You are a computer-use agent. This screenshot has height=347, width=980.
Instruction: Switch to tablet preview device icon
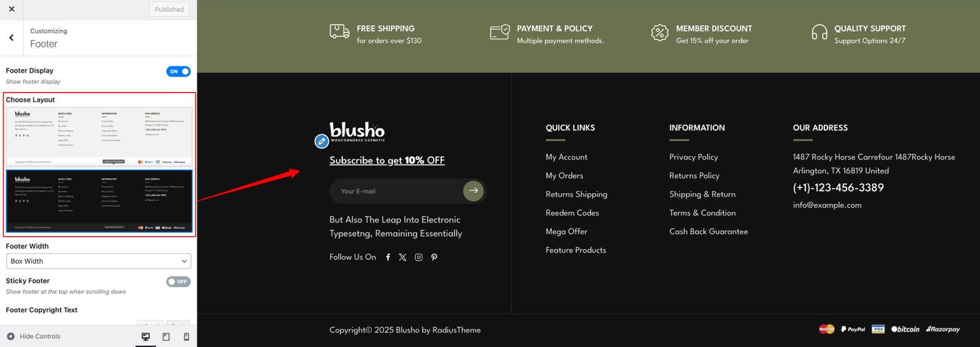click(x=166, y=337)
